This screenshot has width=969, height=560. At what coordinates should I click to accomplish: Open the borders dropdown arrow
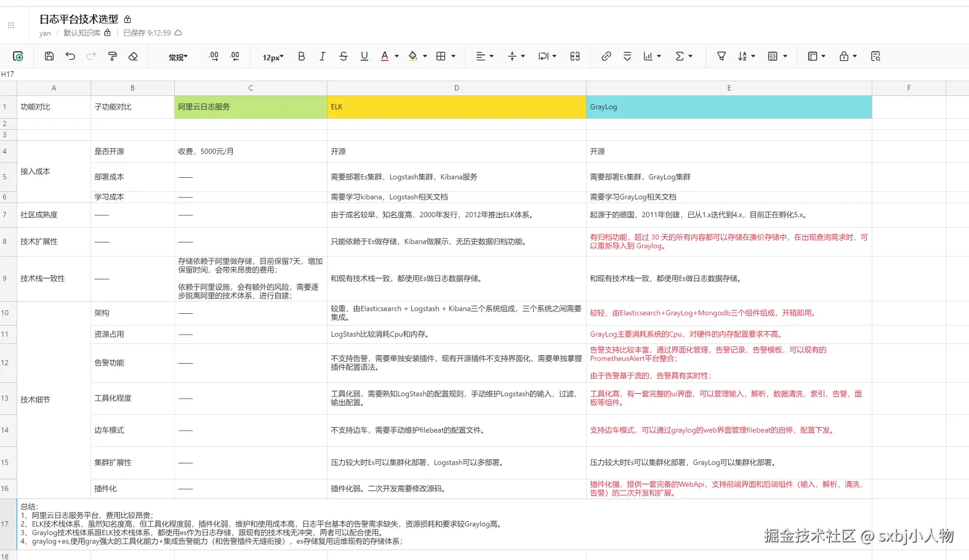click(454, 57)
